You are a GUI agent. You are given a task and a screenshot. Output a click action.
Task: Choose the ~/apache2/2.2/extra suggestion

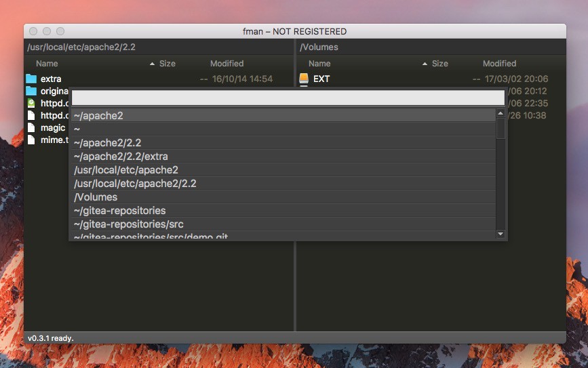[x=284, y=157]
